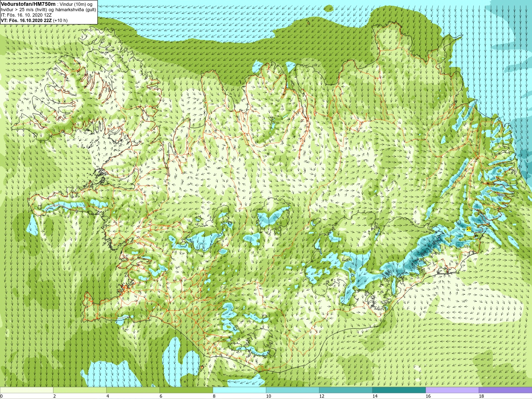
Task: Click the legend scale value "18"
Action: click(481, 396)
